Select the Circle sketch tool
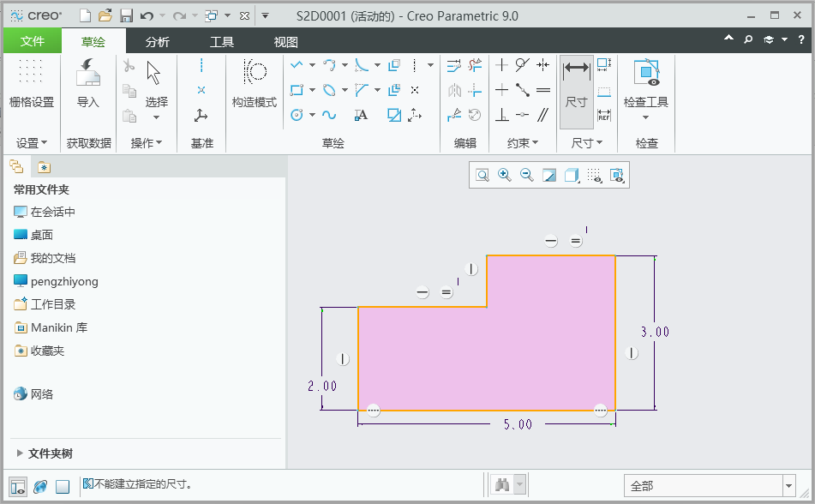The height and width of the screenshot is (504, 815). pos(297,115)
